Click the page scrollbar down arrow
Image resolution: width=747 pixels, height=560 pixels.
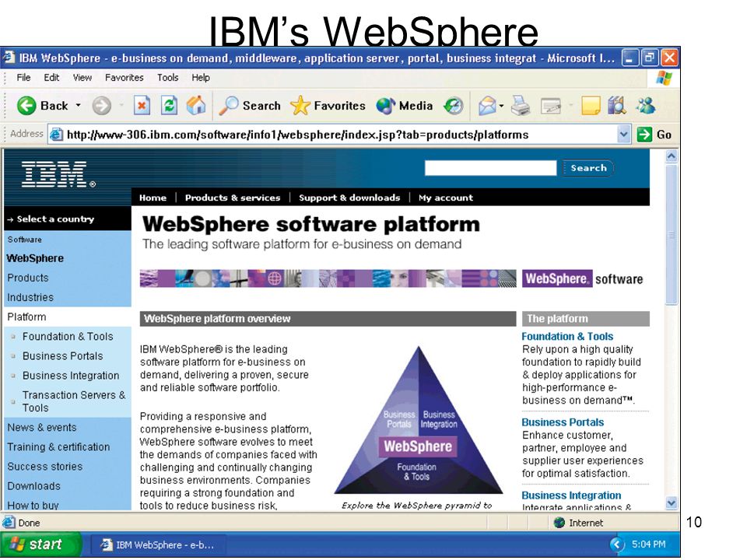(672, 503)
